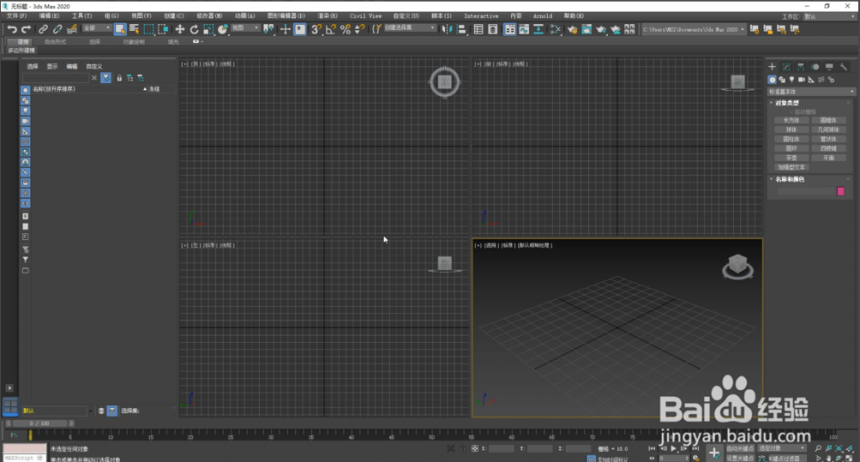860x462 pixels.
Task: Click the Bind to Space Warp icon
Action: (71, 29)
